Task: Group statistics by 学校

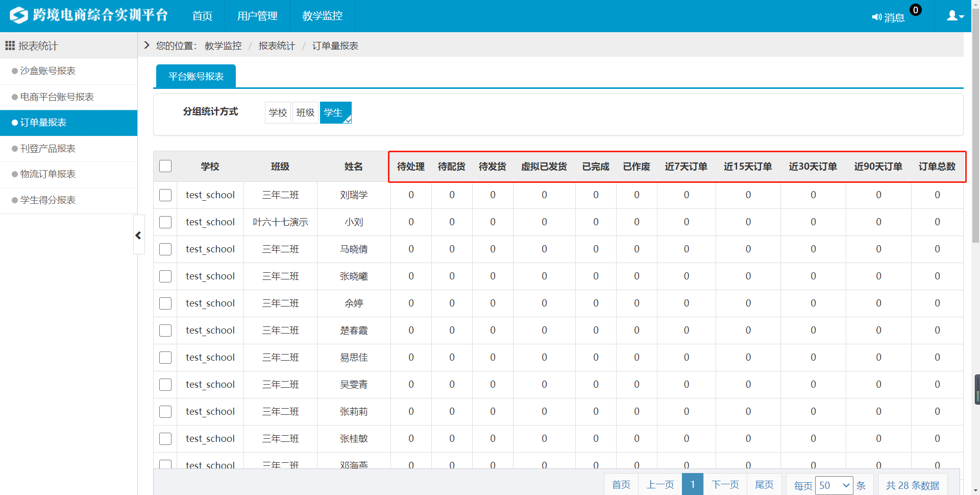Action: click(278, 112)
